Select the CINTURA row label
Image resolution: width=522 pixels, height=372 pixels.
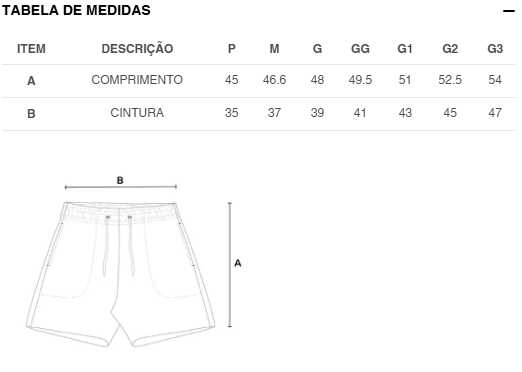click(137, 113)
